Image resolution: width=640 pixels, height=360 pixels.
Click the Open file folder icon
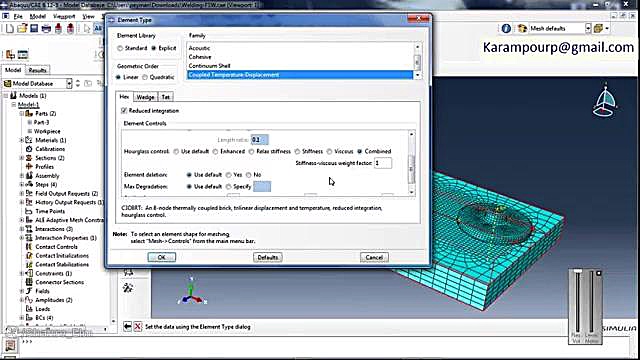(x=22, y=28)
